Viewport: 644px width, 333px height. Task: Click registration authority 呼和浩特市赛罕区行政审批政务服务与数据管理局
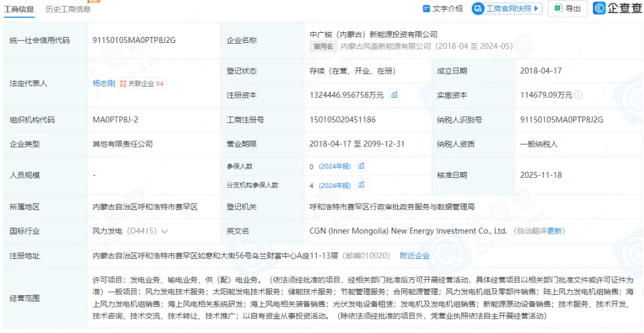[392, 207]
